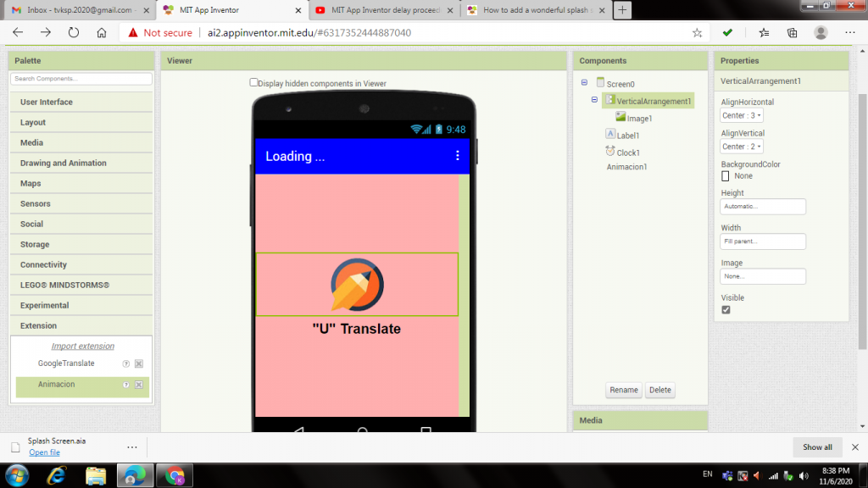Select Label1 component in tree
Screen dimensions: 868x488
pyautogui.click(x=628, y=136)
